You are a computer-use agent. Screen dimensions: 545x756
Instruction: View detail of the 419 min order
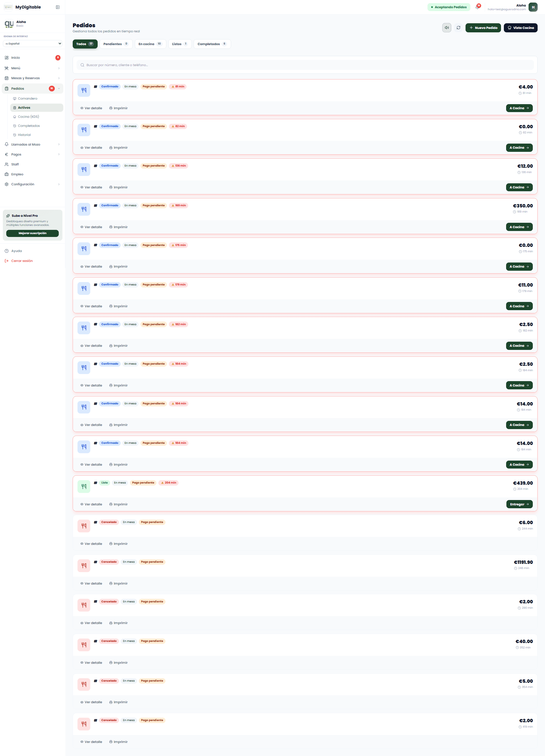[91, 742]
